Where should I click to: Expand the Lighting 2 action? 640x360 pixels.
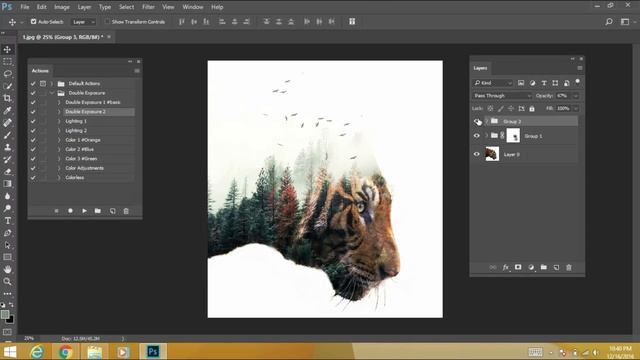[x=59, y=131]
